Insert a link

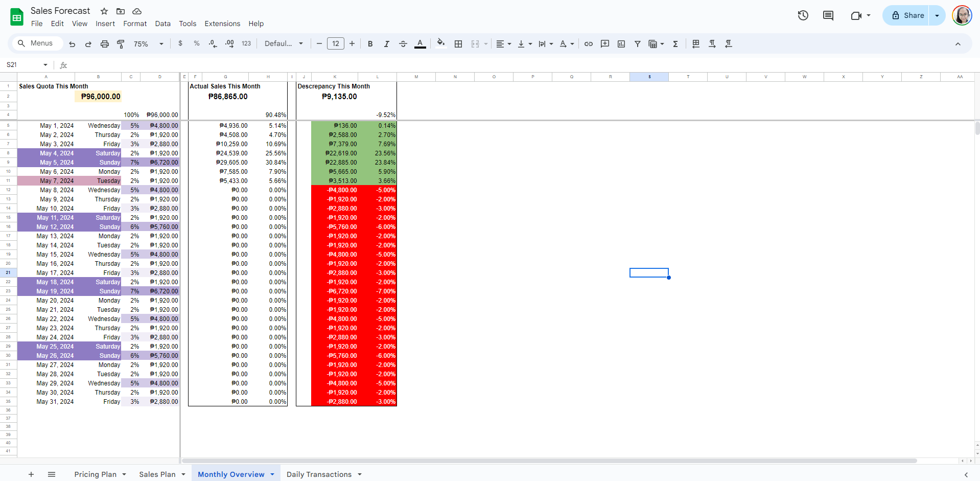click(589, 44)
